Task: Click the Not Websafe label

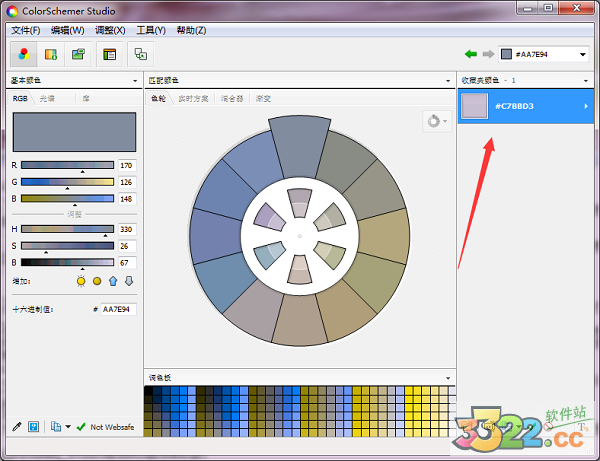Action: 112,427
